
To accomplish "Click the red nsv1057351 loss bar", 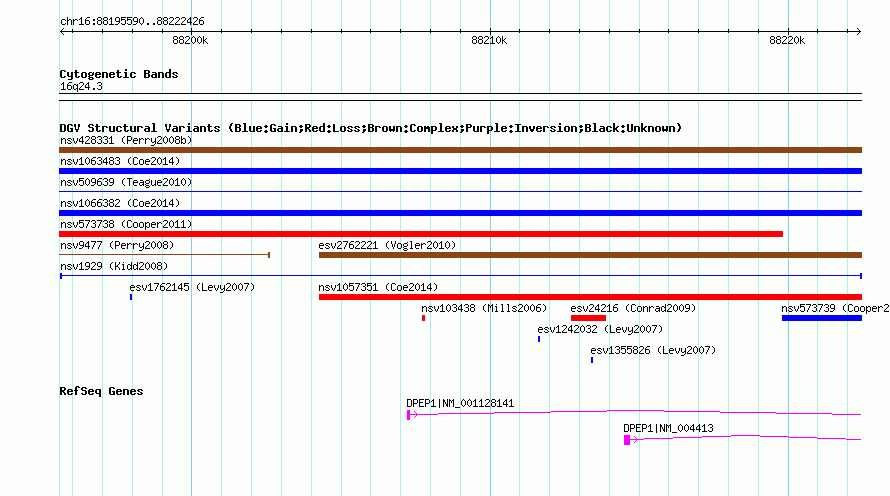I will pyautogui.click(x=590, y=297).
